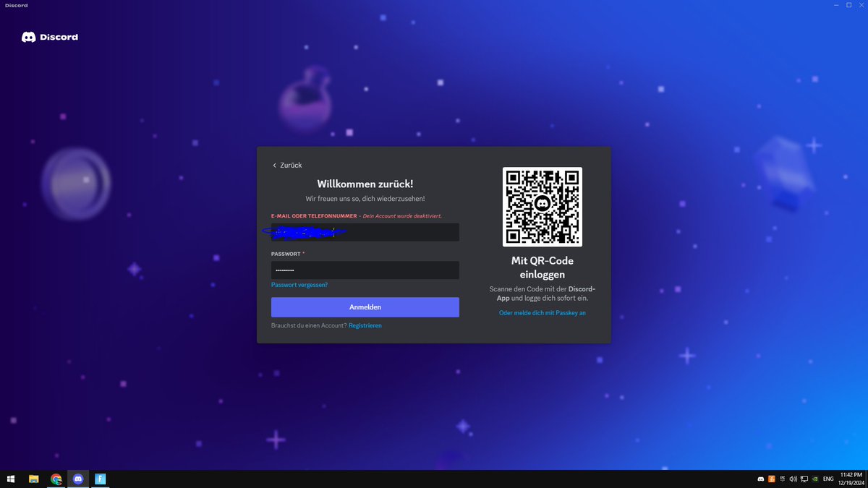Open network settings tray icon
The width and height of the screenshot is (868, 488).
[x=804, y=479]
